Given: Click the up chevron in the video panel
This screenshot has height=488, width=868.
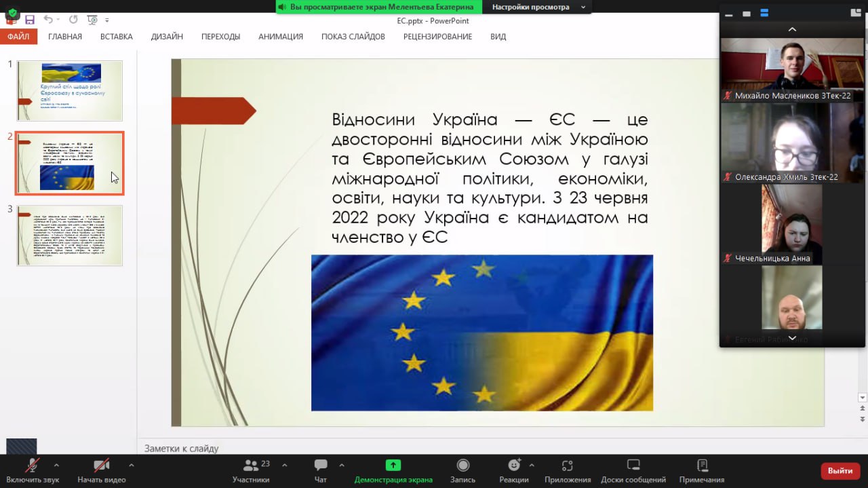Looking at the screenshot, I should click(x=792, y=29).
